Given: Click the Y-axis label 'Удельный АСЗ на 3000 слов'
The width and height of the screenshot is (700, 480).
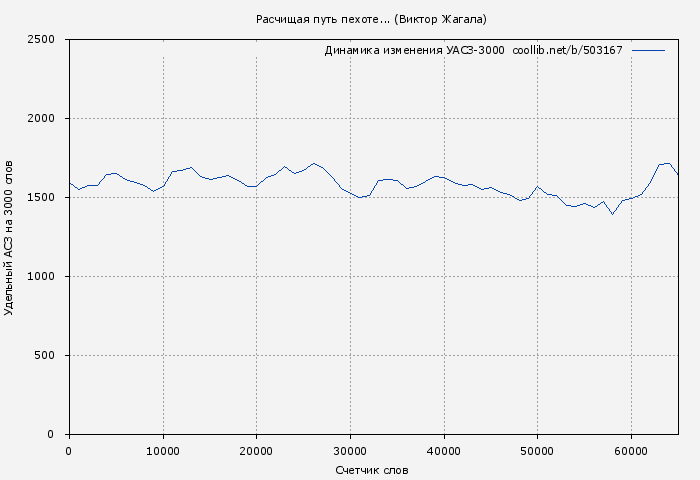Looking at the screenshot, I should [10, 237].
